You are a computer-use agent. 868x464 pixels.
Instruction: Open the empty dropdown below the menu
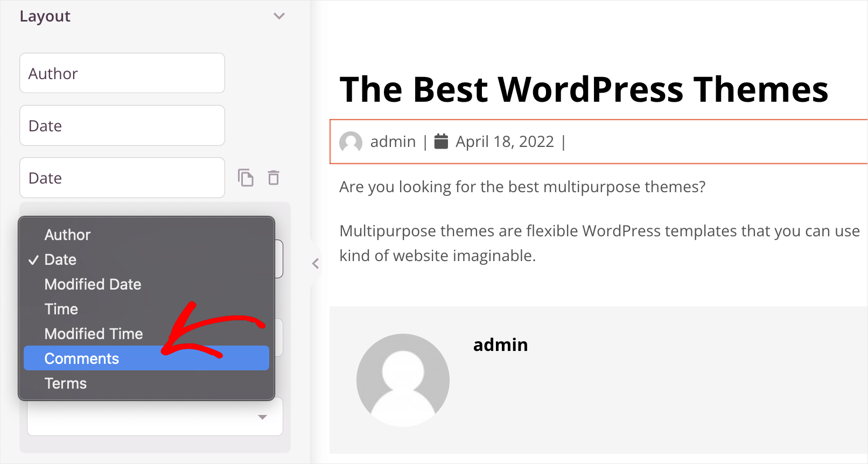point(155,417)
